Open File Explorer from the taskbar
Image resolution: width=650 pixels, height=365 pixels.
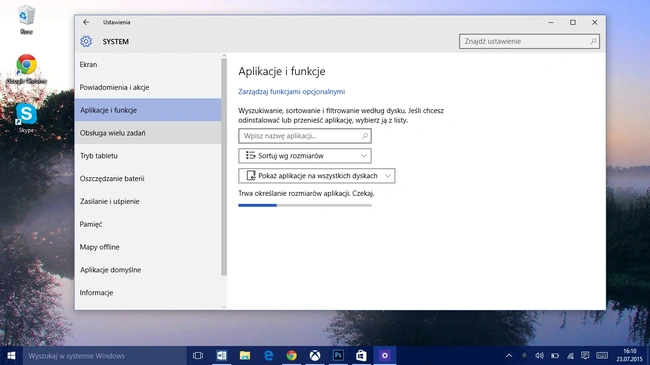pyautogui.click(x=245, y=356)
